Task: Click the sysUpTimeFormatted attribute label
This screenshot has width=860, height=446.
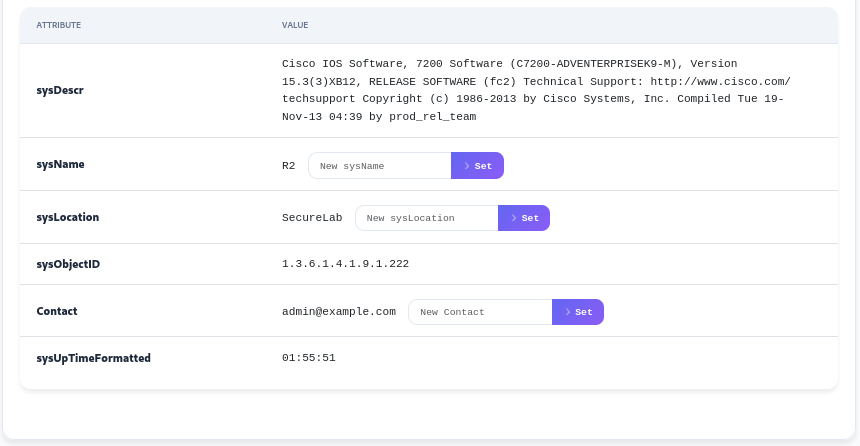Action: [93, 357]
